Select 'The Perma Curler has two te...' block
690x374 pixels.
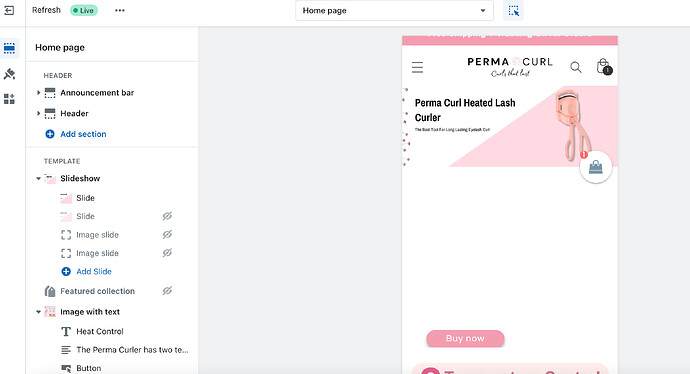click(132, 350)
